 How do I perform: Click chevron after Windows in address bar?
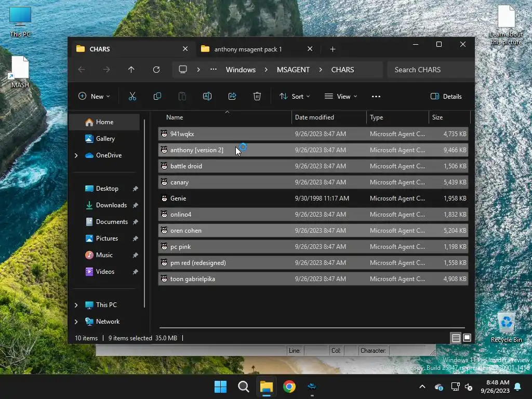[266, 70]
